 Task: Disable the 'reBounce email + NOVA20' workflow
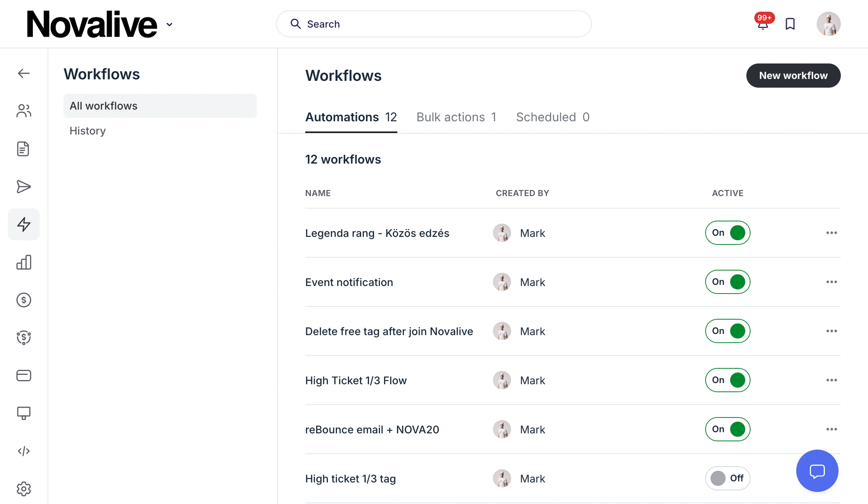coord(727,429)
